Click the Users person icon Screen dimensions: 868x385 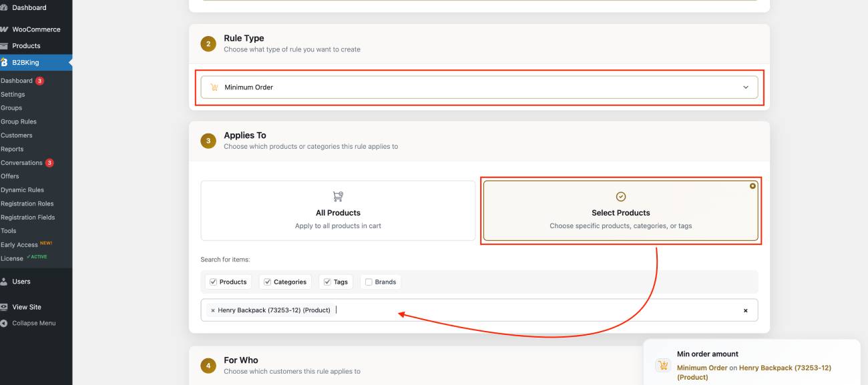(4, 282)
